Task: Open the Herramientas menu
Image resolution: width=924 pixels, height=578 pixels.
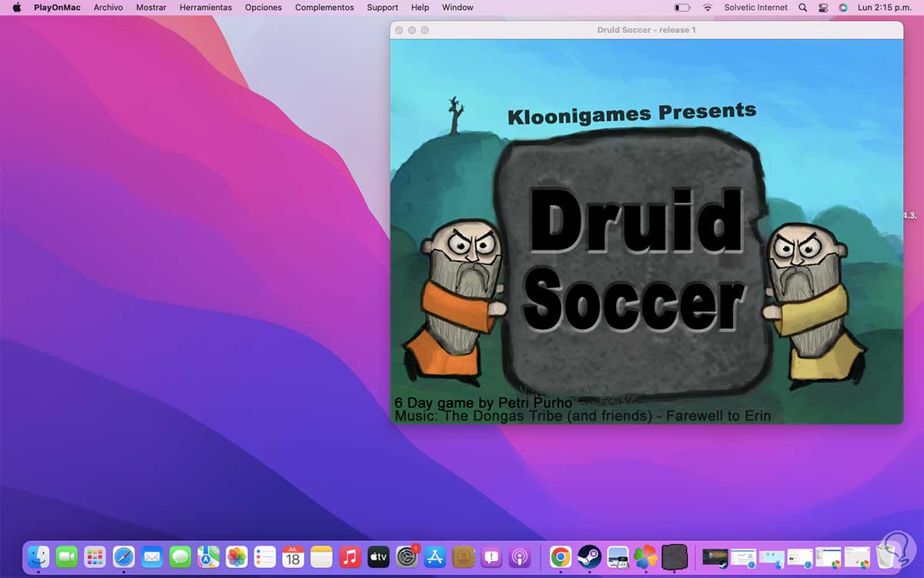Action: [x=206, y=7]
